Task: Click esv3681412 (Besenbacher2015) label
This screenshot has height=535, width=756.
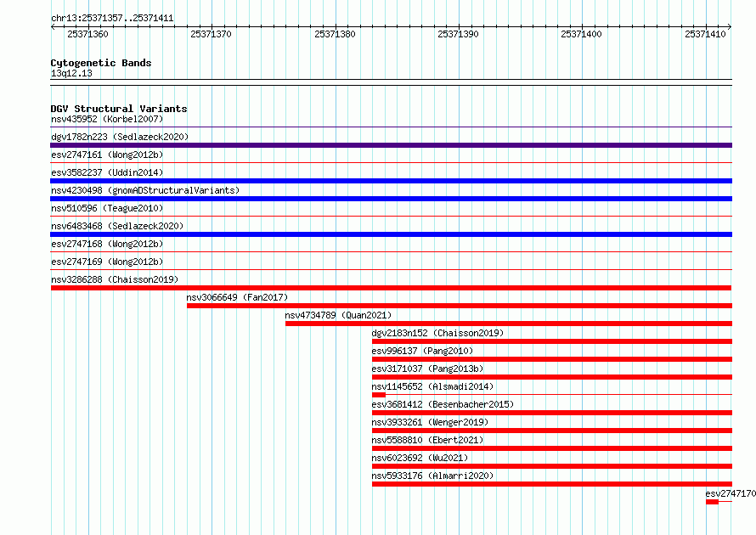Action: [x=443, y=404]
